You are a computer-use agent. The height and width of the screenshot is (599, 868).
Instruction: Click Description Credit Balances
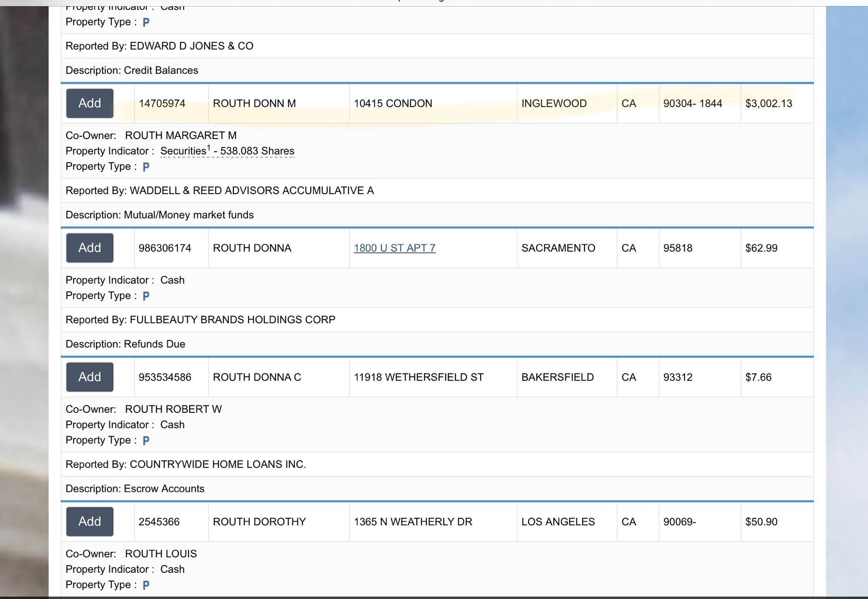click(x=132, y=70)
